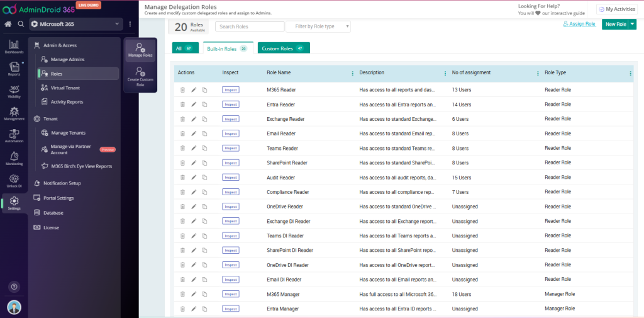Copy the Exchange Reader role

click(204, 119)
